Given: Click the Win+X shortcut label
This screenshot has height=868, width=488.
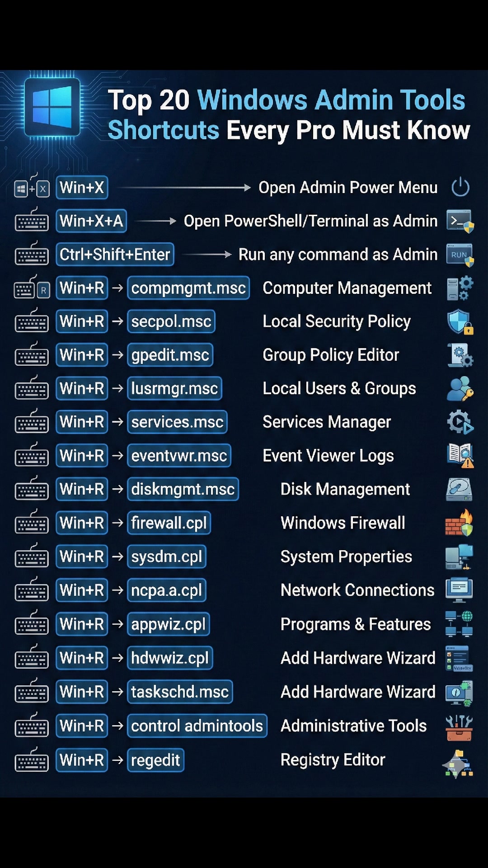Looking at the screenshot, I should 82,187.
